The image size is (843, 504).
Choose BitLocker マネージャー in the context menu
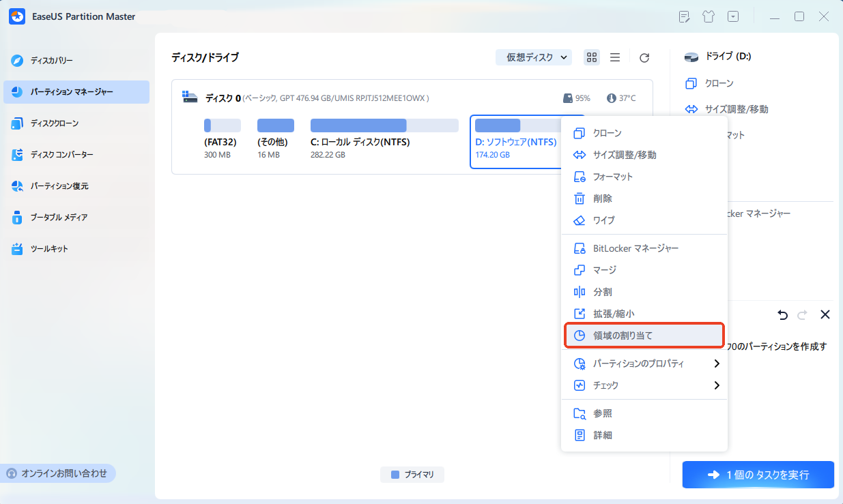[x=644, y=248]
